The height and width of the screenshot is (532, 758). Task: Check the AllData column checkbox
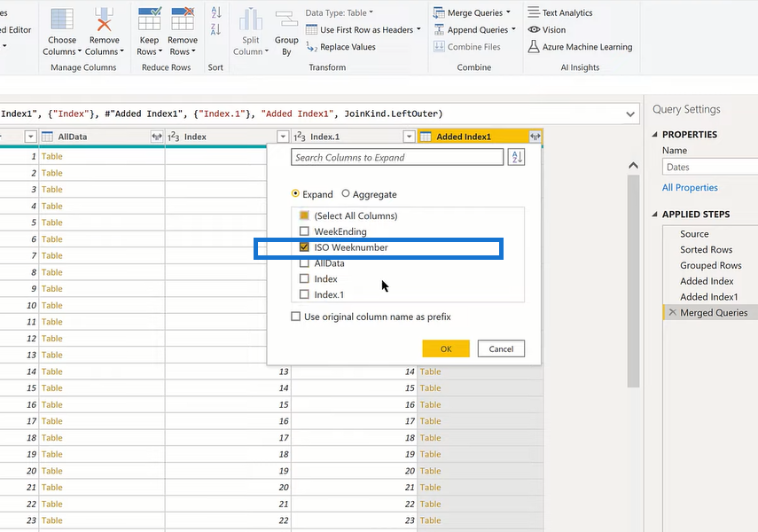304,263
